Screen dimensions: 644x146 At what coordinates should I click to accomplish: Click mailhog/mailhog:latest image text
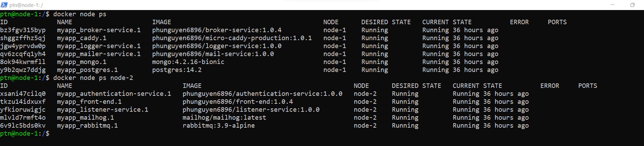click(224, 118)
